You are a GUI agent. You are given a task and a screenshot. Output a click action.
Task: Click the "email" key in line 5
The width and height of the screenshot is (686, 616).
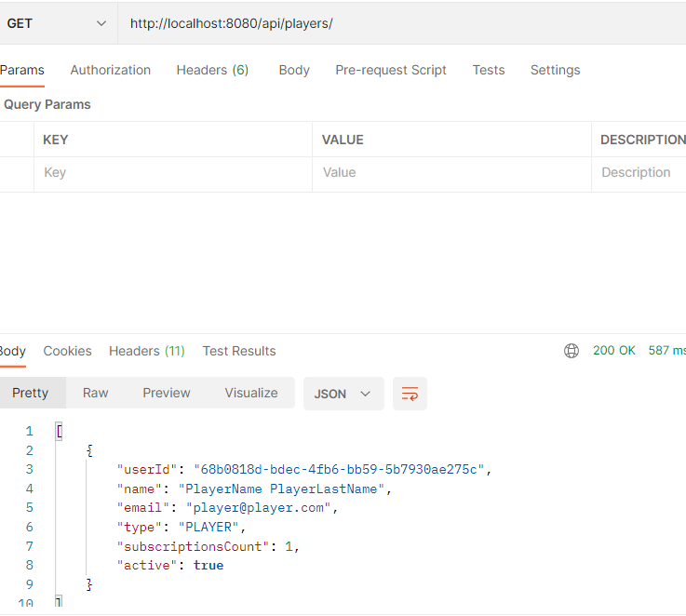point(142,507)
